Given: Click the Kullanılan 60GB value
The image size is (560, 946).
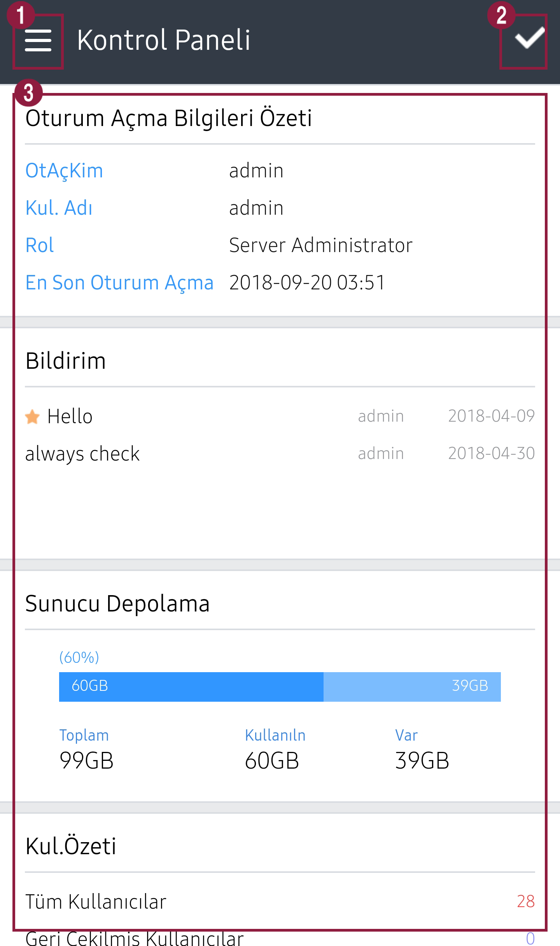Looking at the screenshot, I should (x=272, y=761).
